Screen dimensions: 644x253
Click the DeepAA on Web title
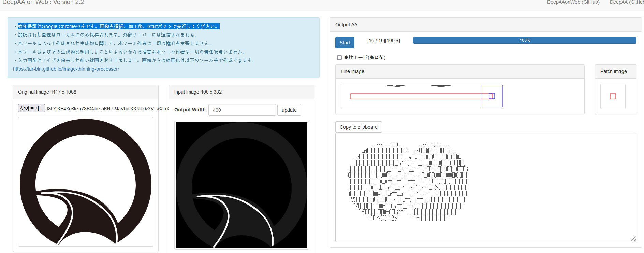point(43,3)
